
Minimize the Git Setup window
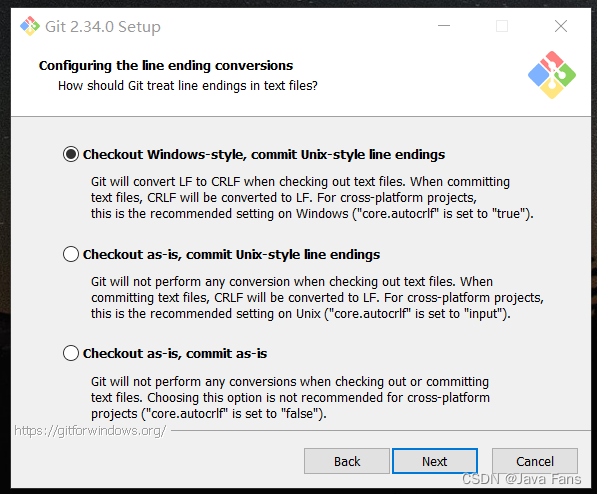point(444,26)
